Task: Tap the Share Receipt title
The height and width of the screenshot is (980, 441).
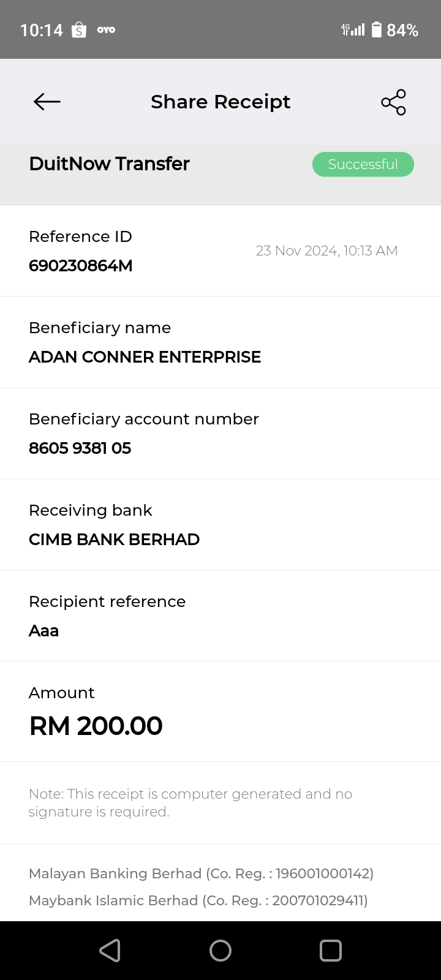Action: [x=221, y=102]
